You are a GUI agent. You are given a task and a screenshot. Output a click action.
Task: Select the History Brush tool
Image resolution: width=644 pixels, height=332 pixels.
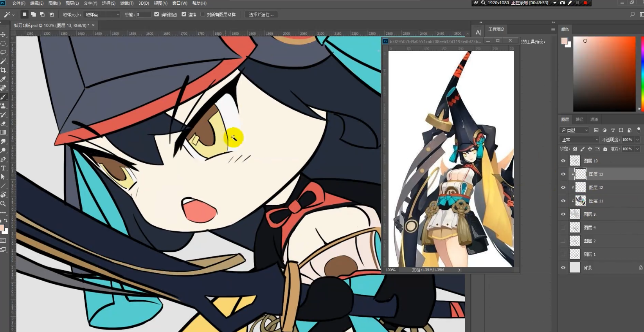(4, 115)
